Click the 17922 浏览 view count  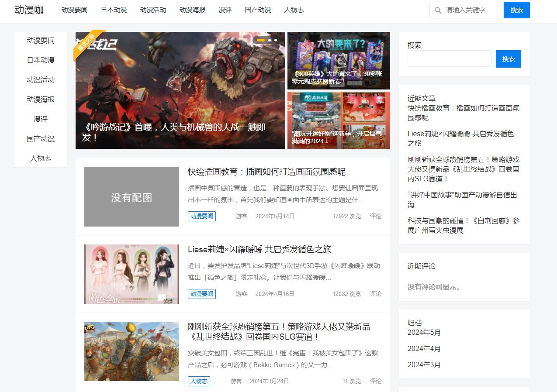coord(347,216)
